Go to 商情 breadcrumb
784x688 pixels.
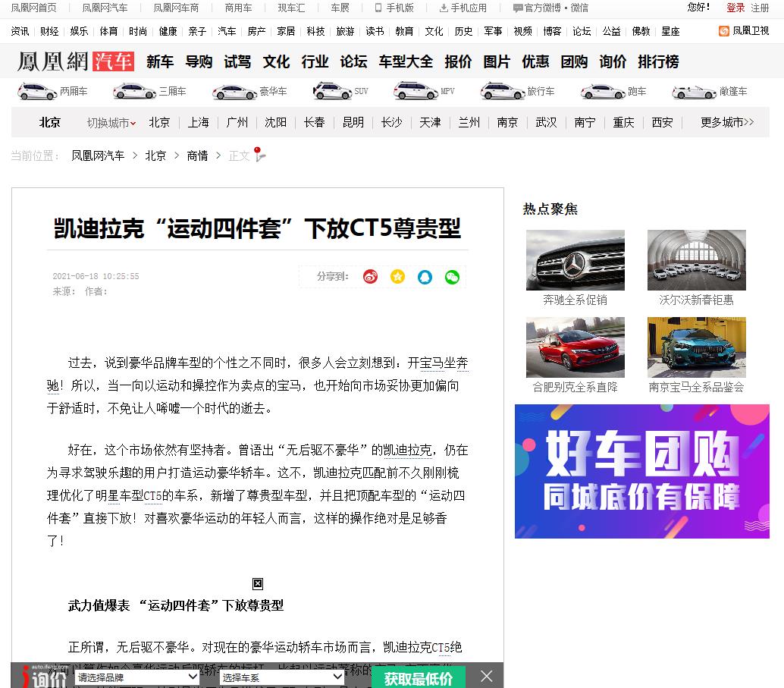point(197,156)
